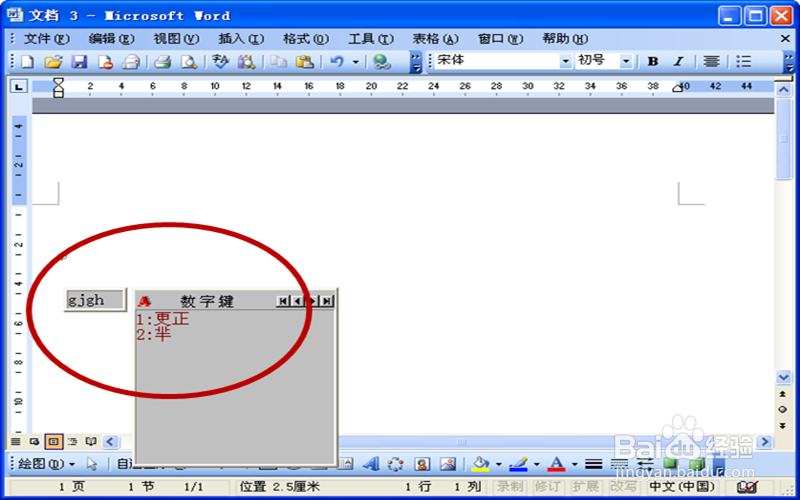
Task: Open the 表格 menu
Action: [436, 39]
